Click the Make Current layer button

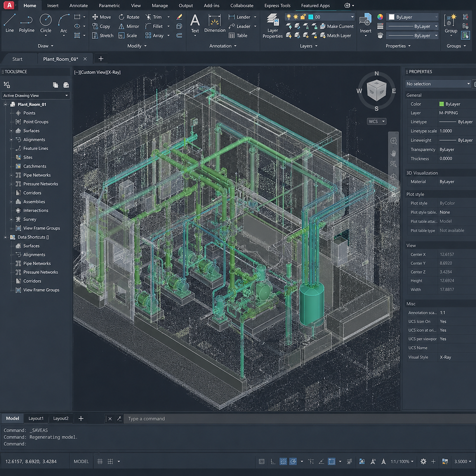coord(337,26)
